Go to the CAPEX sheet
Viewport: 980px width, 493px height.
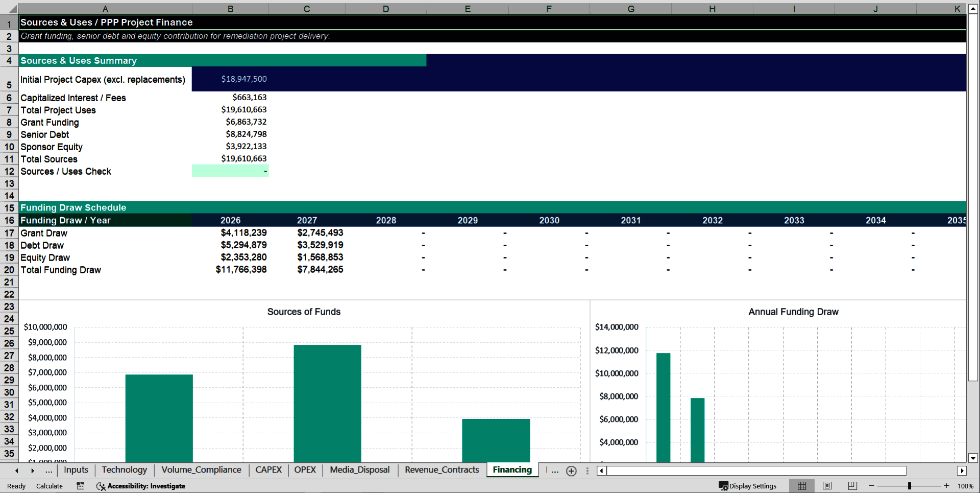[x=268, y=470]
